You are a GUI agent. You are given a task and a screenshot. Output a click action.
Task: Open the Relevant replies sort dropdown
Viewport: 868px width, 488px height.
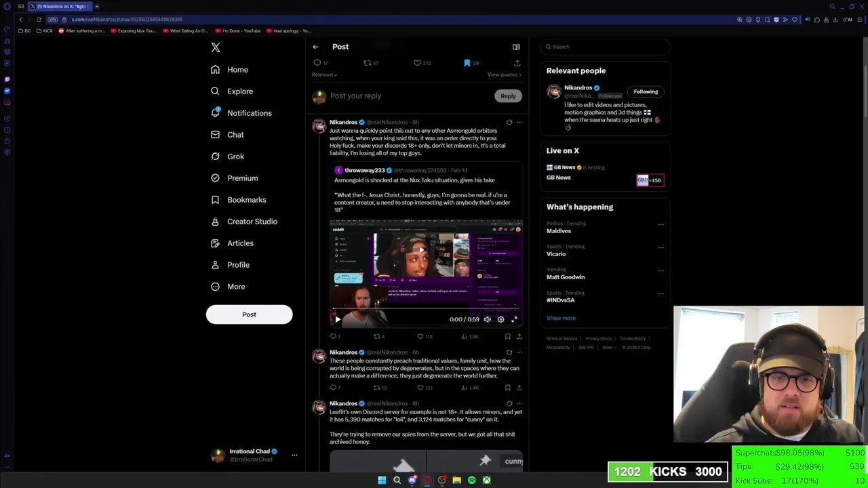(324, 75)
